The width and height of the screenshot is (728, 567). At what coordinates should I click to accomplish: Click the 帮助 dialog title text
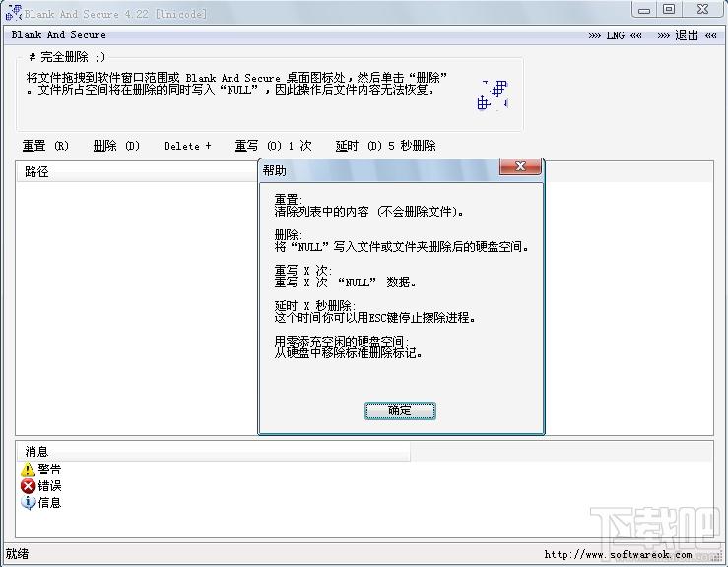[275, 170]
